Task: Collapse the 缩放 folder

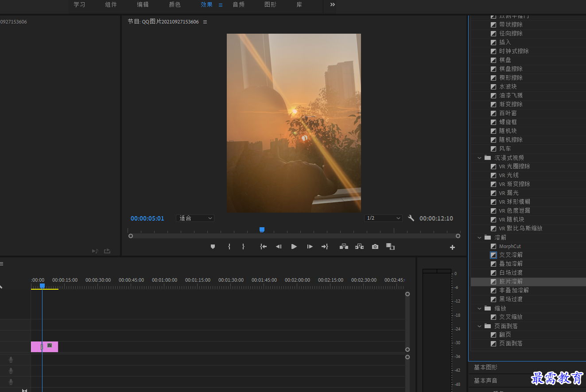Action: click(x=479, y=308)
